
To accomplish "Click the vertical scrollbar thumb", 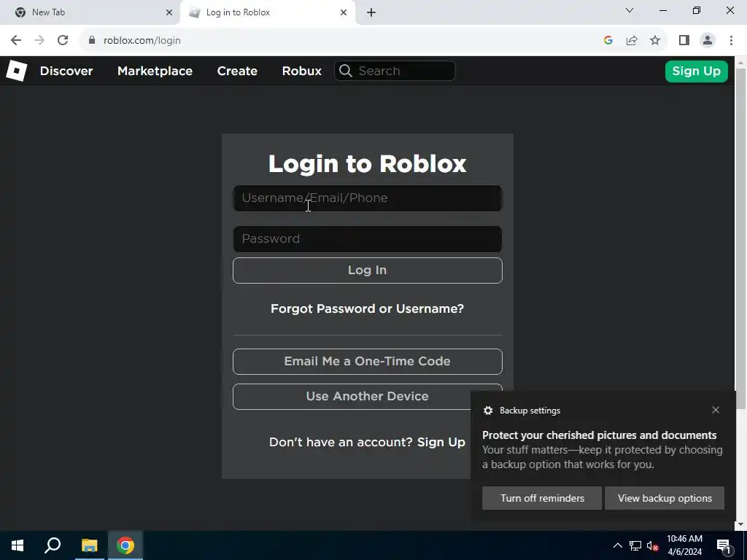I will click(741, 238).
